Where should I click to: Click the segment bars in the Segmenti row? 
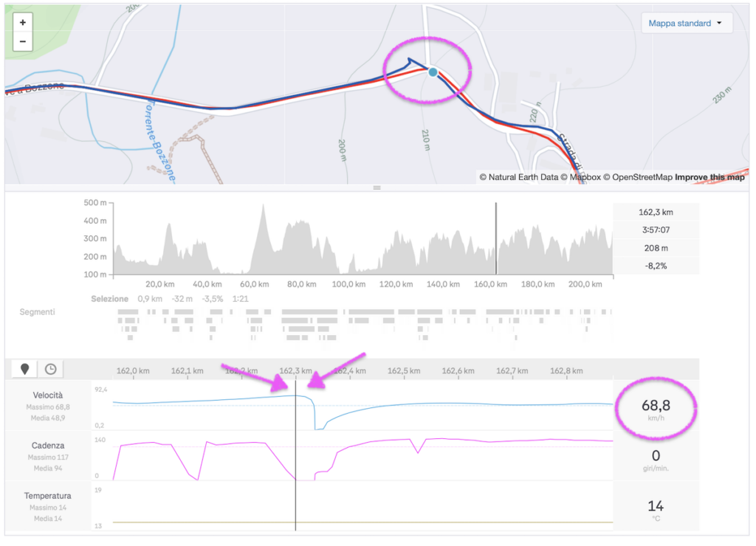[362, 325]
